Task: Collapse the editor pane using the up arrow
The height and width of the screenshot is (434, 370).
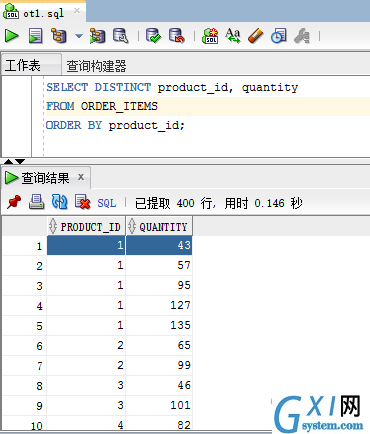Action: [x=8, y=162]
